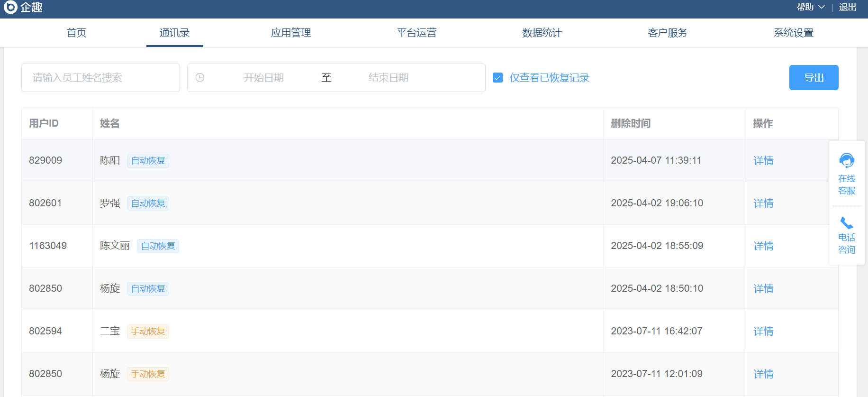Click the 导出 export button
This screenshot has width=868, height=397.
[814, 77]
